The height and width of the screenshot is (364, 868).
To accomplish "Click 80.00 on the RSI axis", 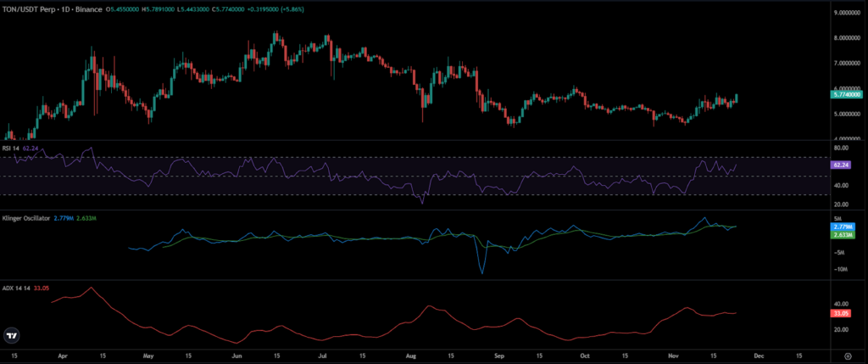I will pyautogui.click(x=841, y=148).
